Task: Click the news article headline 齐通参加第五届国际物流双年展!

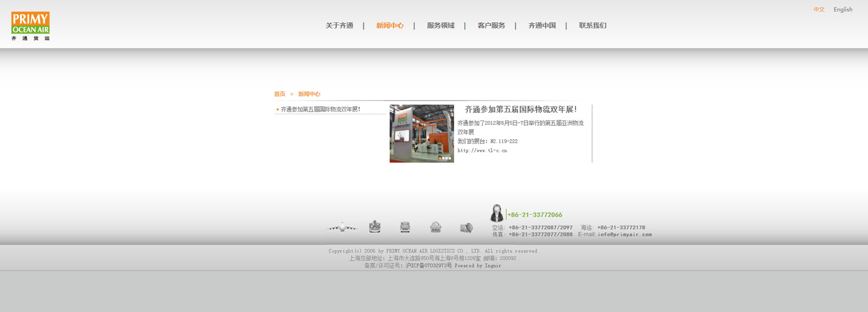Action: point(520,110)
